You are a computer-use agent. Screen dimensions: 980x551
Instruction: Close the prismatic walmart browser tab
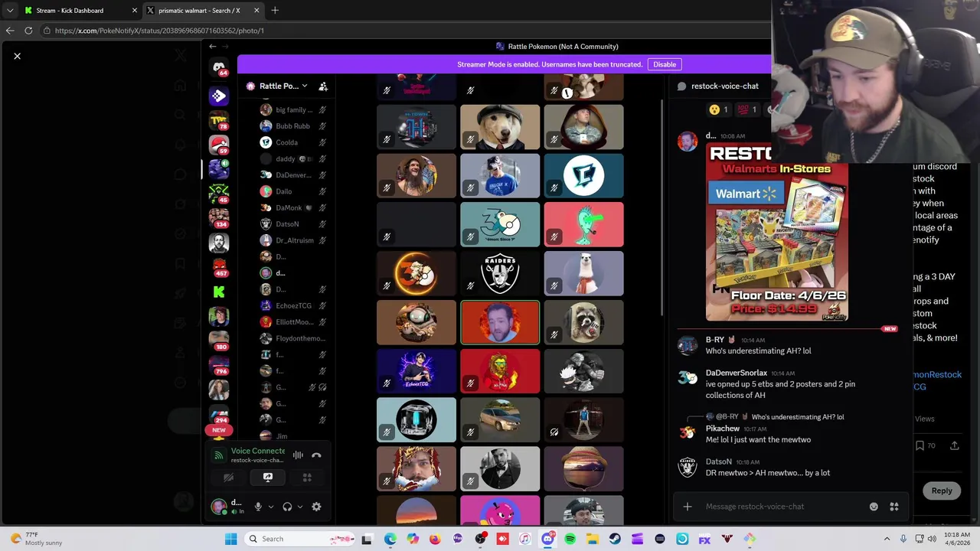256,11
